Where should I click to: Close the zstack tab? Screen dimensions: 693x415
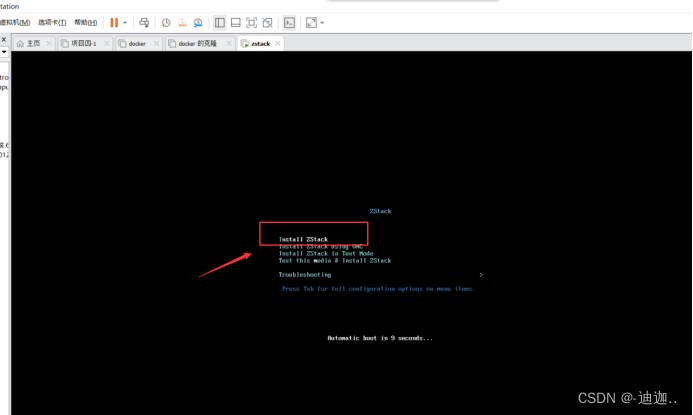[x=278, y=43]
